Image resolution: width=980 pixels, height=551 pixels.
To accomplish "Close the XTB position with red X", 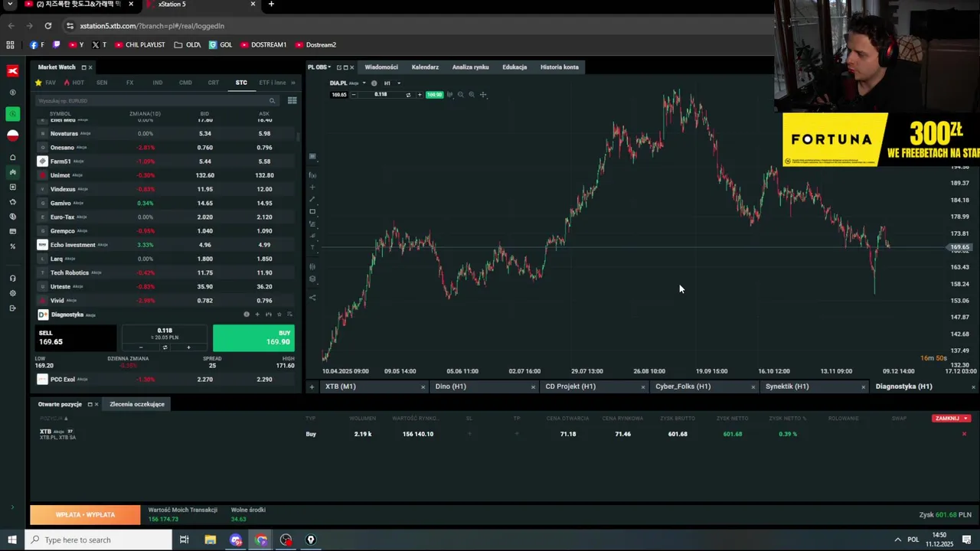I will (x=964, y=434).
